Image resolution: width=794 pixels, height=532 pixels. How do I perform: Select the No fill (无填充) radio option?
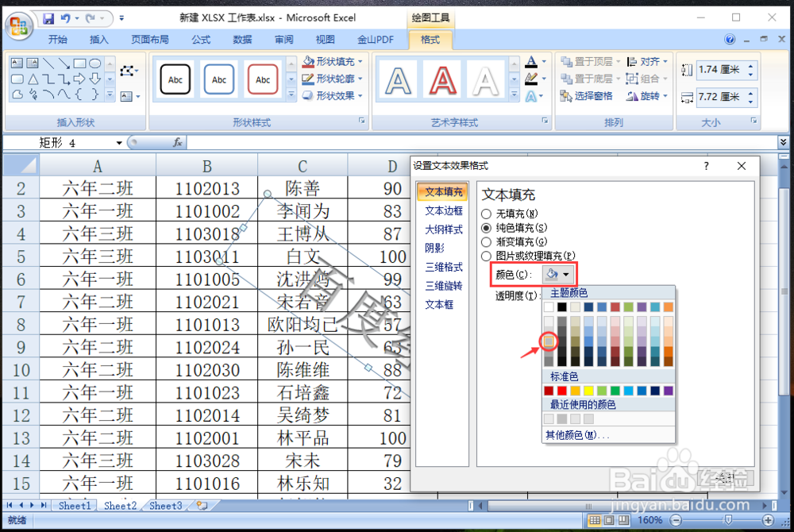[x=486, y=214]
